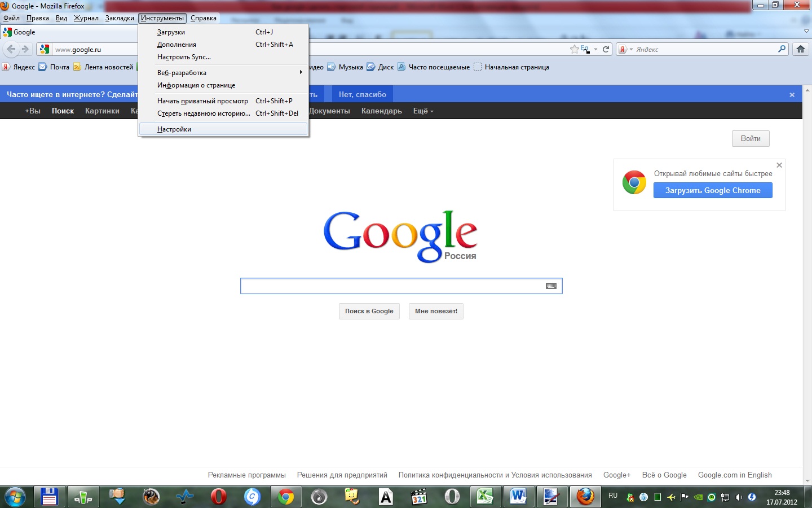Open the Всё о Google link
This screenshot has width=812, height=508.
pyautogui.click(x=664, y=475)
